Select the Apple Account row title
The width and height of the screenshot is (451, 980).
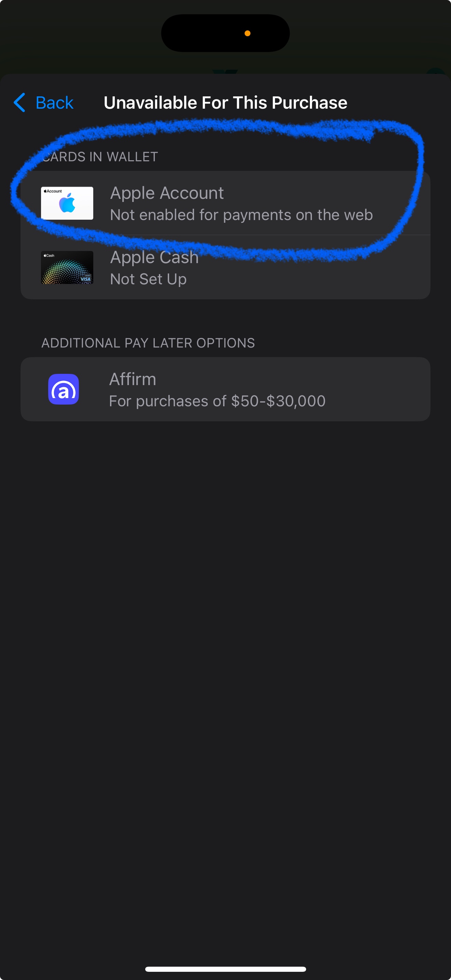(x=166, y=193)
